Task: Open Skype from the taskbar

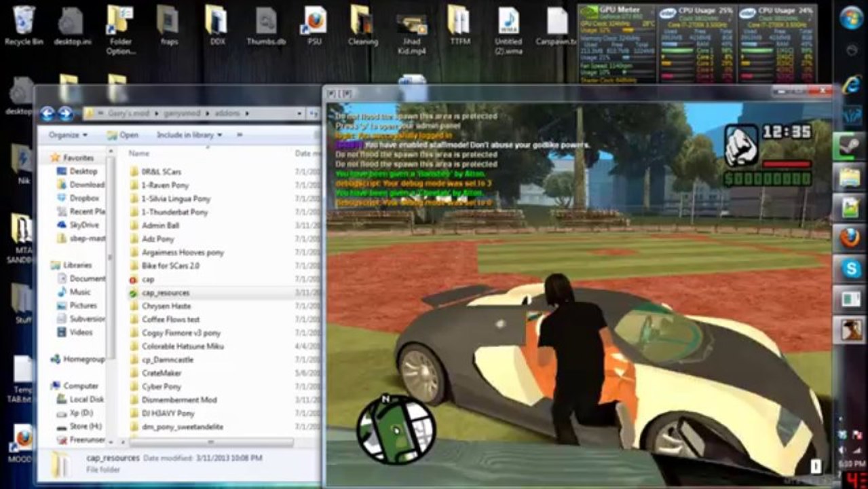Action: coord(850,269)
